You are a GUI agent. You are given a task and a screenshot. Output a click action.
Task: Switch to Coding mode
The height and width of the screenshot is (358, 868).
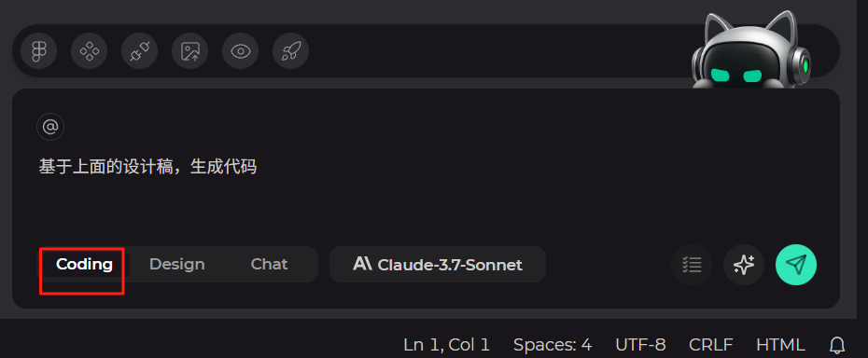click(x=84, y=265)
